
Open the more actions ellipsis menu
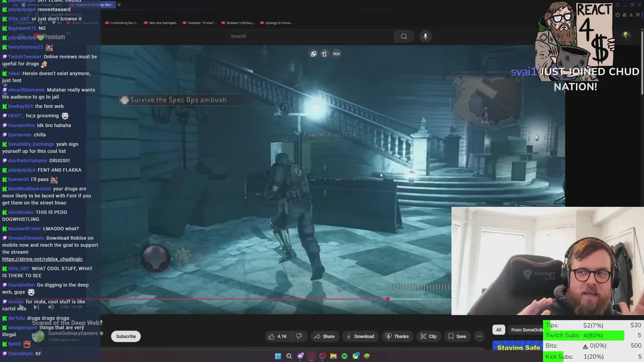(x=479, y=336)
